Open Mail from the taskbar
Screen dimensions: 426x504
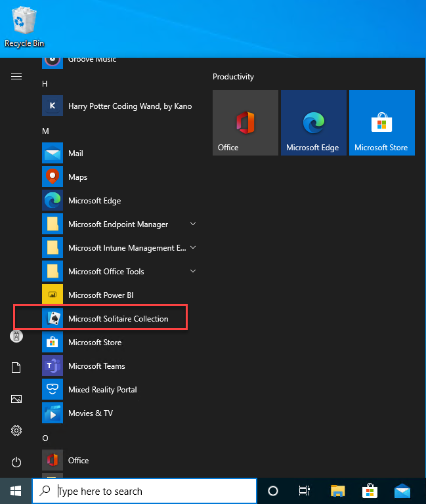coord(402,491)
